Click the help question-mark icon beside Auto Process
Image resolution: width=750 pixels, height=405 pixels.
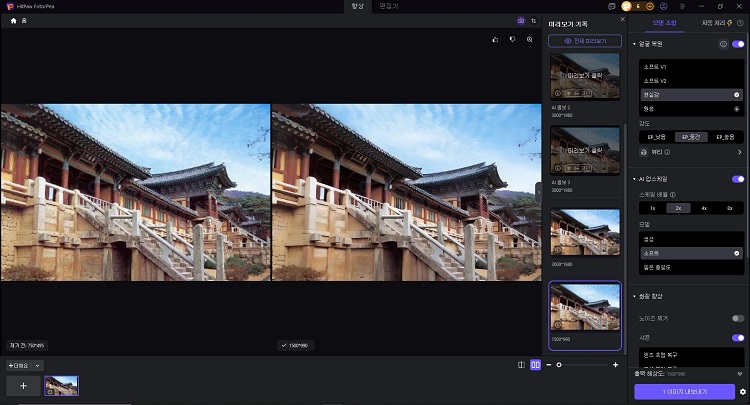coord(740,23)
